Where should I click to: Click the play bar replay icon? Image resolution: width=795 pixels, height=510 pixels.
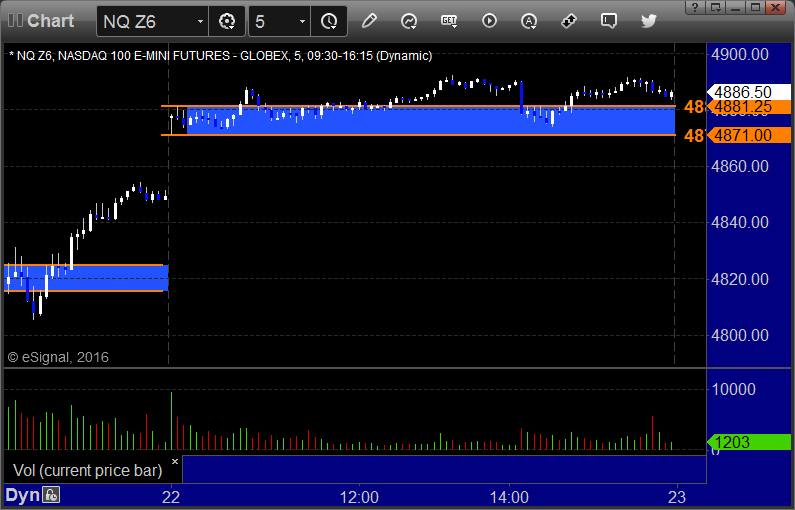point(489,21)
